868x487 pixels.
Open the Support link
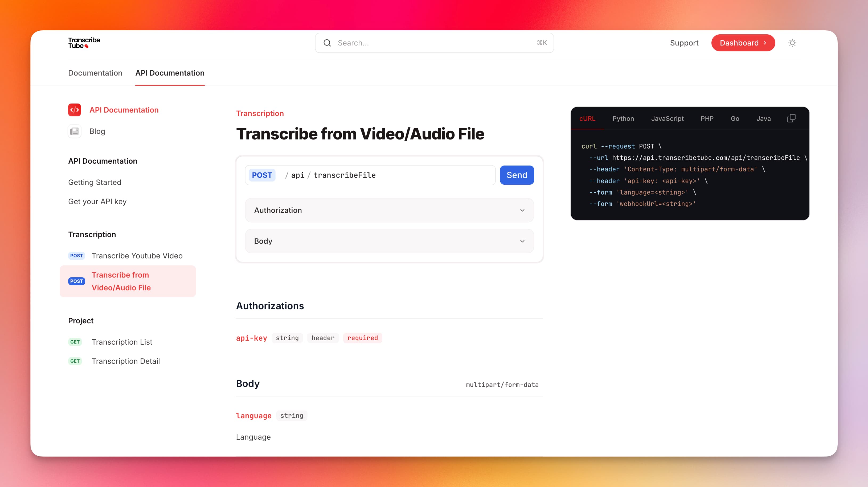[x=684, y=43]
